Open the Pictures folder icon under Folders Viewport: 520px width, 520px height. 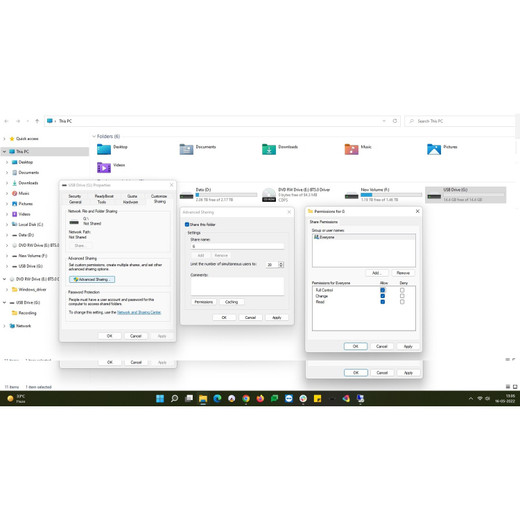(434, 149)
